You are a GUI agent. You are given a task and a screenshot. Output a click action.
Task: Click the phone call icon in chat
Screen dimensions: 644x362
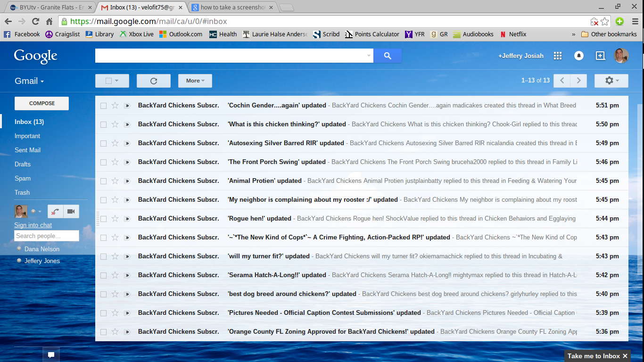click(x=55, y=211)
